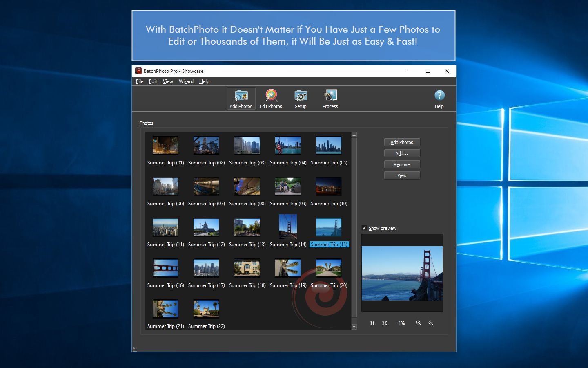This screenshot has height=368, width=588.
Task: Select the Summer Trip (20) thumbnail
Action: click(329, 268)
